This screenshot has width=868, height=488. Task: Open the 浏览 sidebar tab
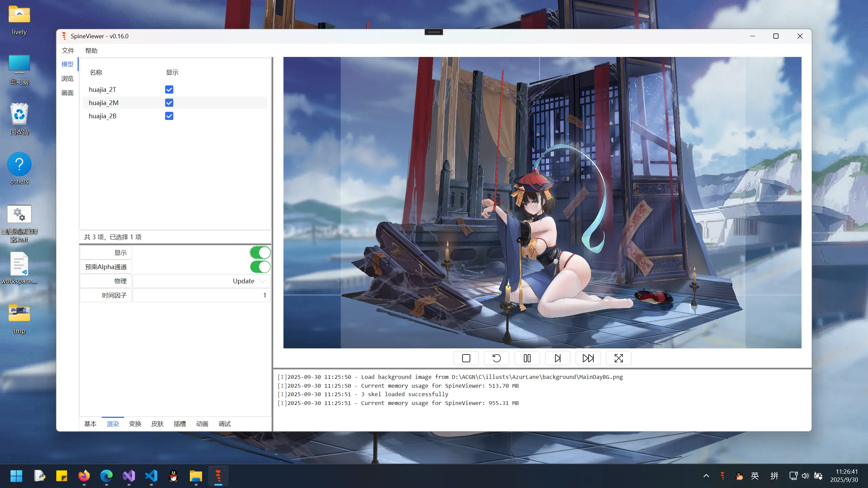click(x=67, y=78)
